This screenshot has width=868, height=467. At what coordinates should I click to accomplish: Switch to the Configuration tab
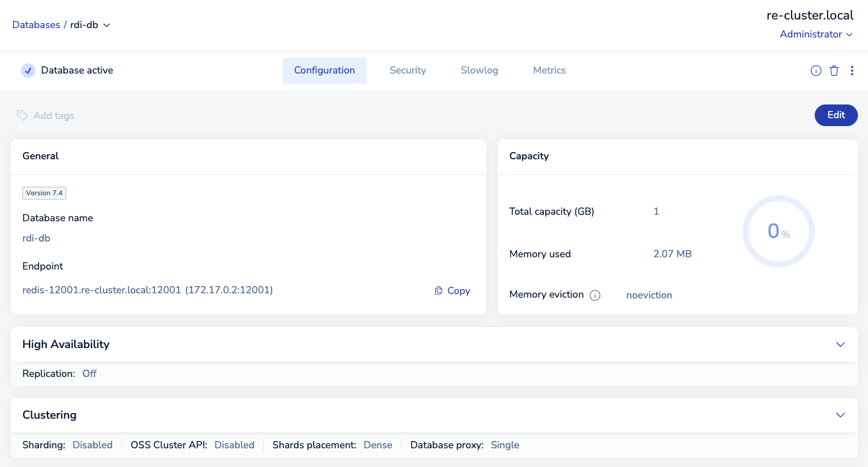324,71
